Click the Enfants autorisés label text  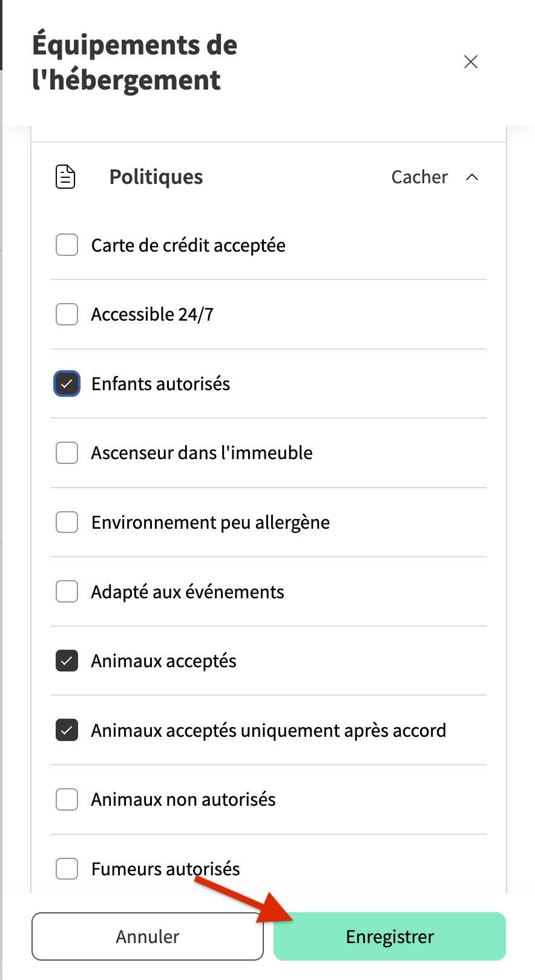[160, 384]
